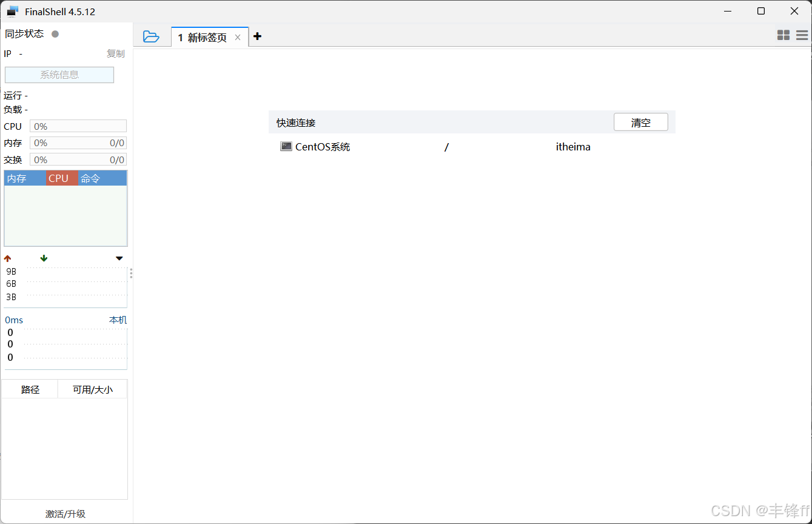Select the 新标签页 tab
Viewport: 812px width, 524px height.
(x=210, y=38)
